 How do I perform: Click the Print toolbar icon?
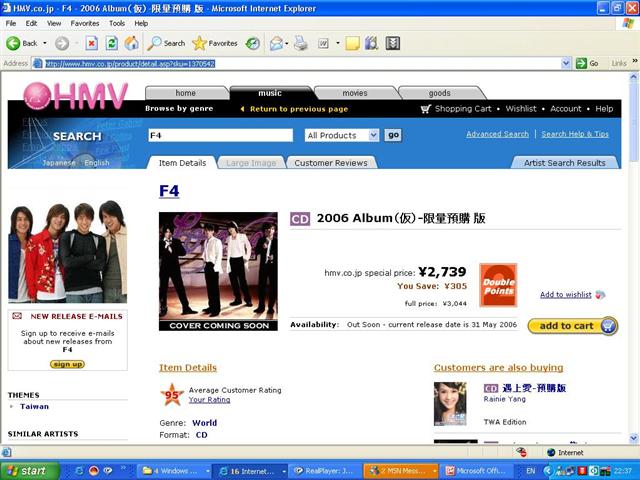click(301, 43)
